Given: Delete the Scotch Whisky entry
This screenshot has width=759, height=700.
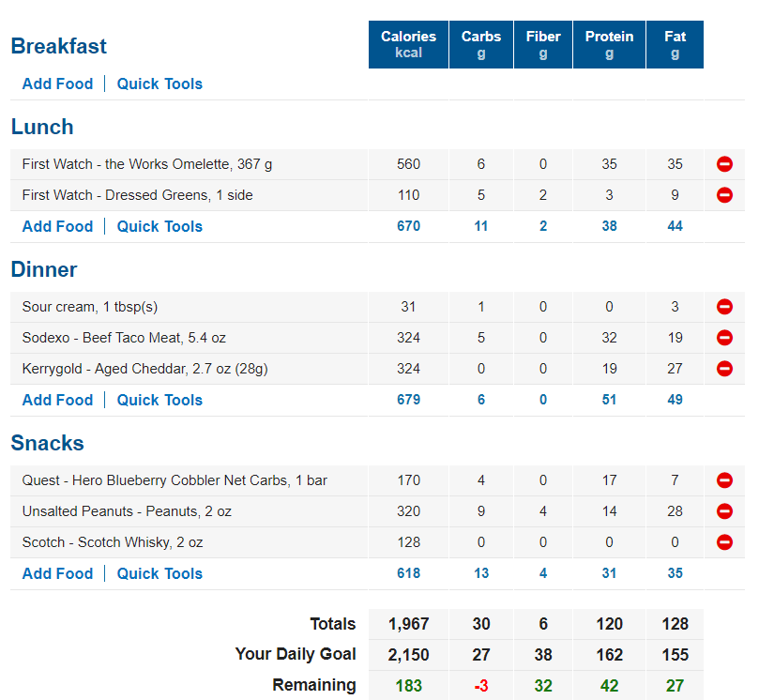Looking at the screenshot, I should coord(724,542).
